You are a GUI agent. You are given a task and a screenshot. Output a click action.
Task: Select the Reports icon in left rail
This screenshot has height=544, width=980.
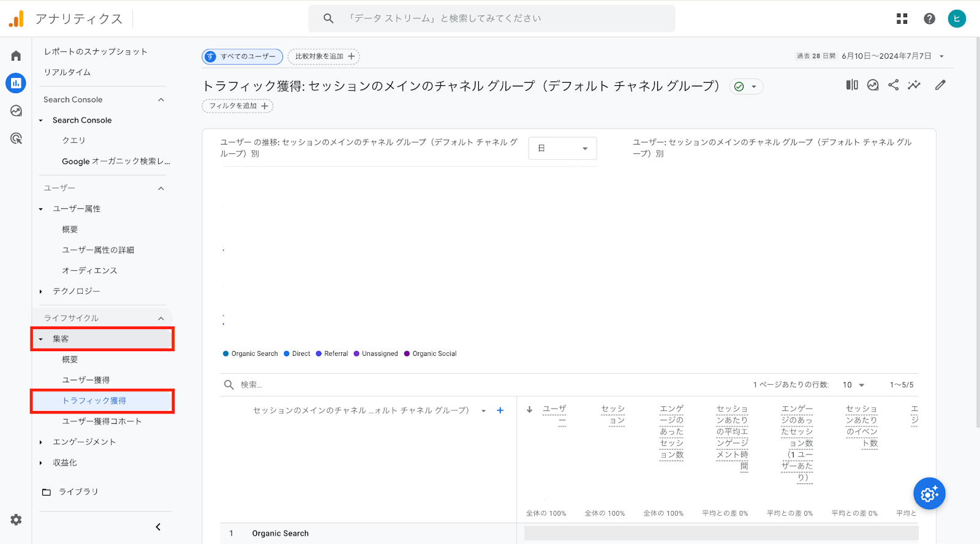[x=16, y=83]
